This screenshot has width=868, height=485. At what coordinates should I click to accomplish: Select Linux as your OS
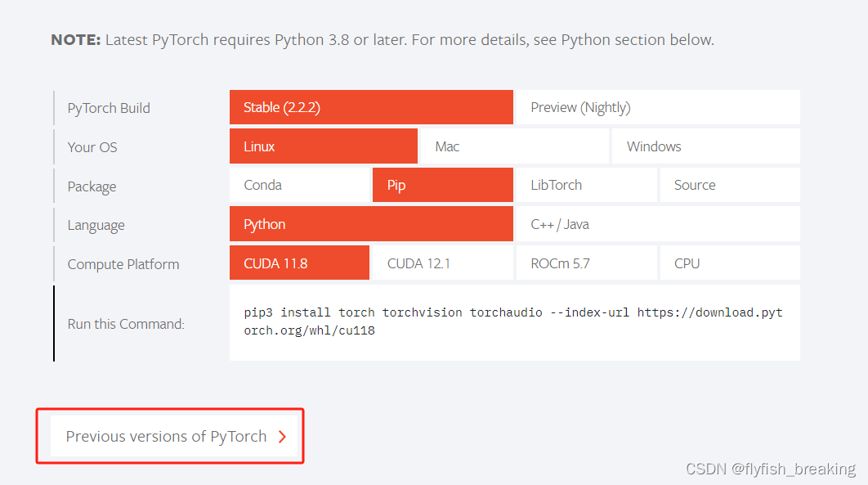pyautogui.click(x=323, y=146)
